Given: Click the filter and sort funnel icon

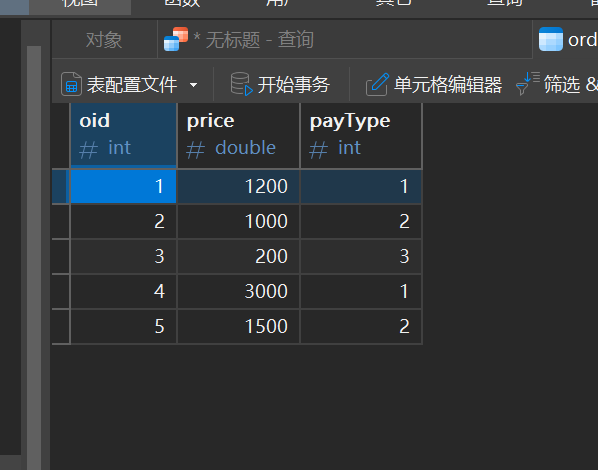Looking at the screenshot, I should pyautogui.click(x=527, y=83).
